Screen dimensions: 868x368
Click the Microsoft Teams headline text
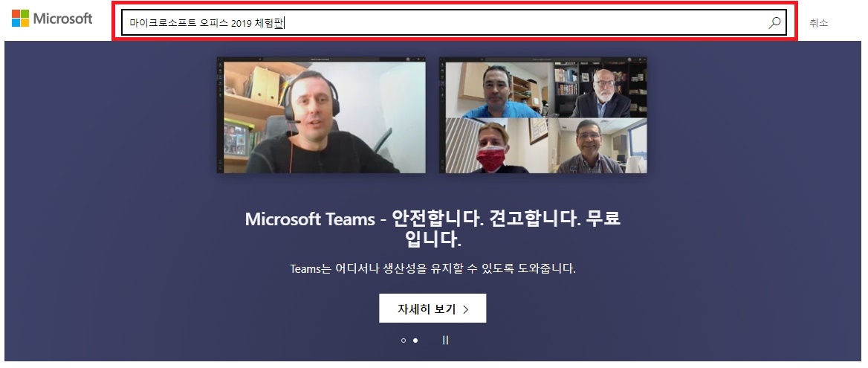click(433, 228)
